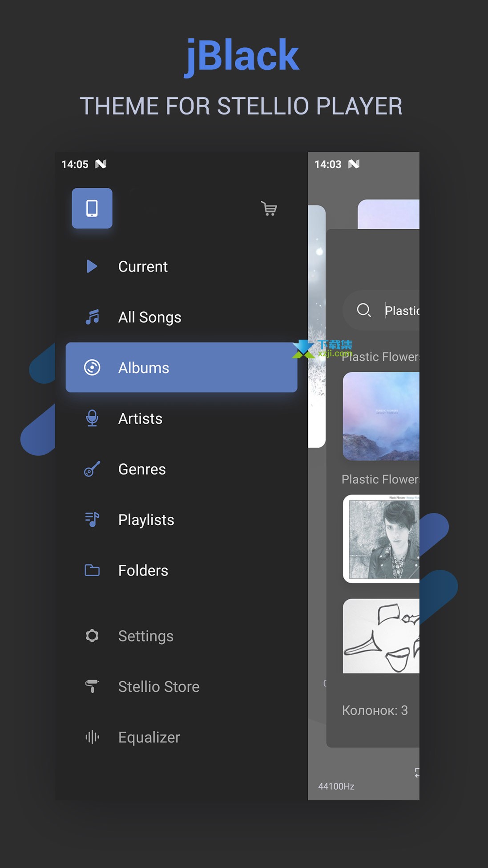Click the 14:05 status bar clock

coord(75,164)
